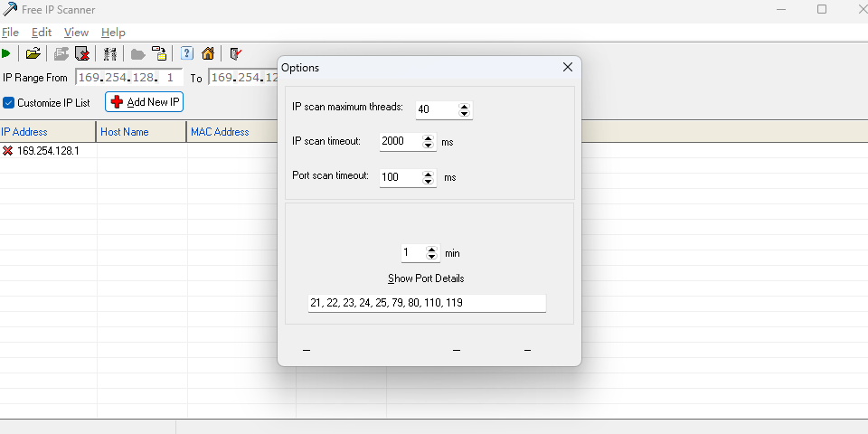Screen dimensions: 868x434
Task: Click the blue question mark help icon
Action: tap(187, 53)
